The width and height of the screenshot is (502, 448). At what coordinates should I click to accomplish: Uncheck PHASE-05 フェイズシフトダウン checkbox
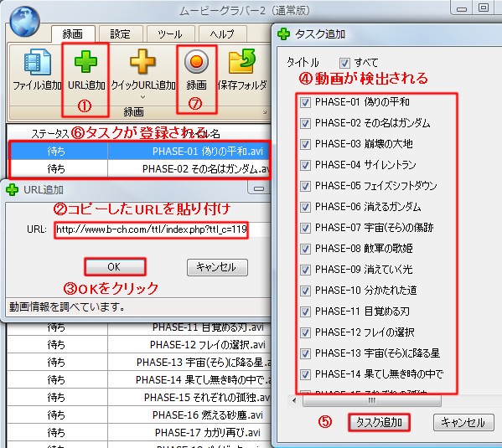[x=305, y=186]
